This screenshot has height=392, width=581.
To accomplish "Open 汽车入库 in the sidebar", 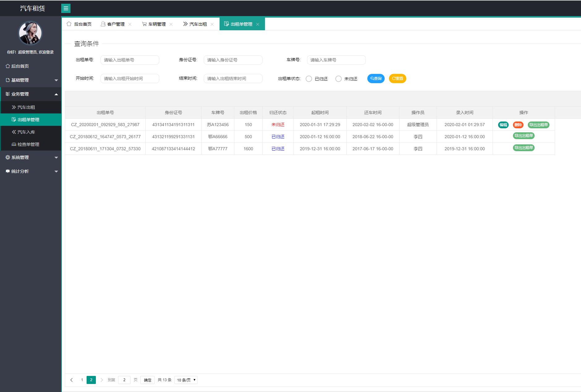I will coord(26,132).
